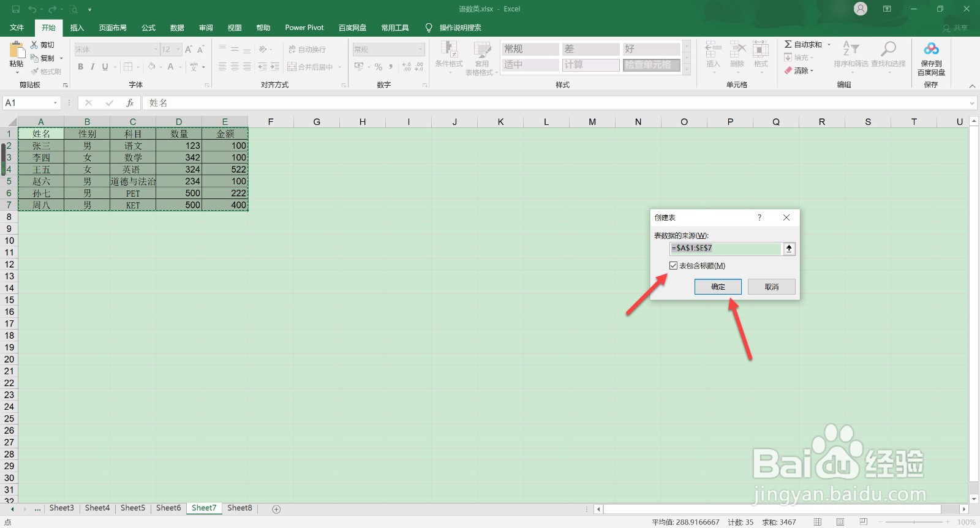
Task: Switch to the Formulas tab
Action: [149, 28]
